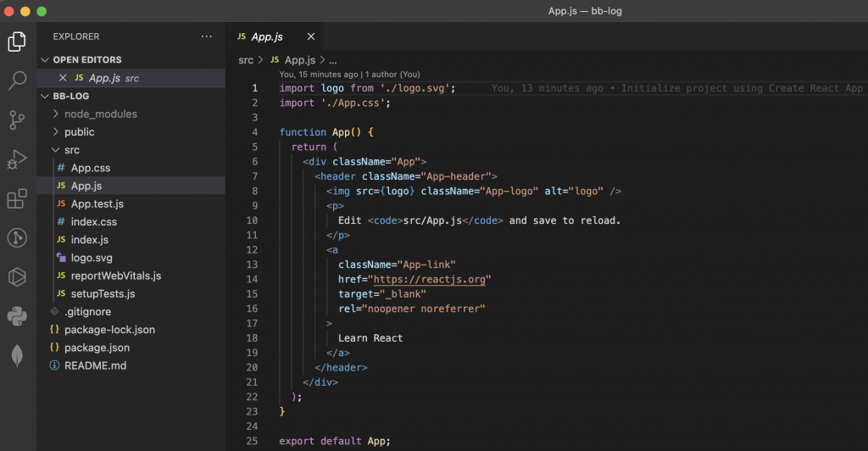Open the Search view in activity bar
868x451 pixels.
click(17, 81)
